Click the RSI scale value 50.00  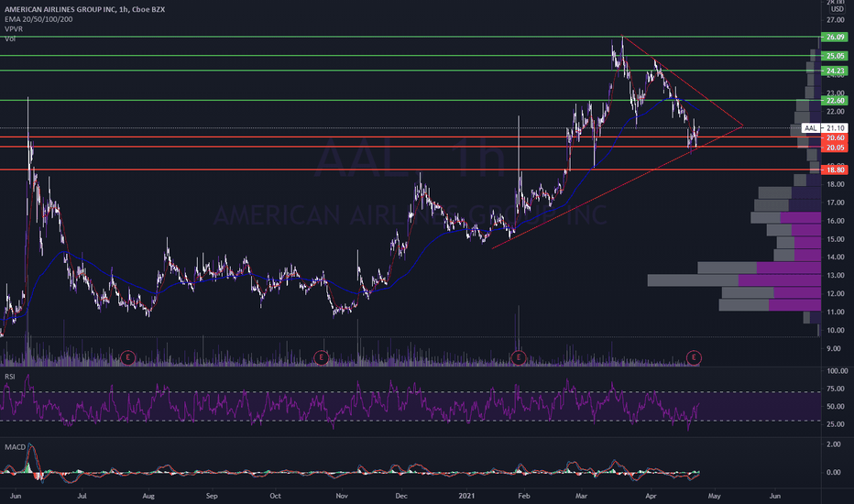836,407
